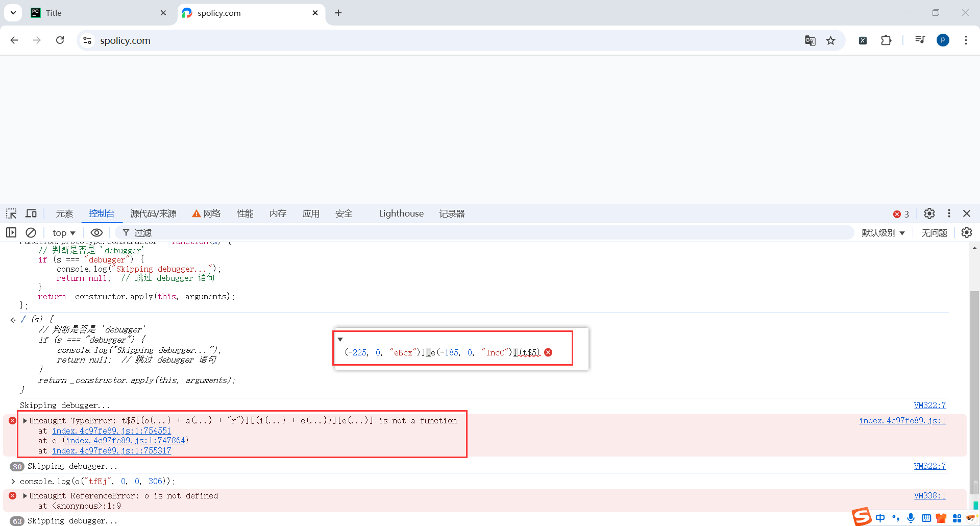The image size is (980, 526).
Task: Expand the Uncaught TypeError message
Action: [25, 421]
